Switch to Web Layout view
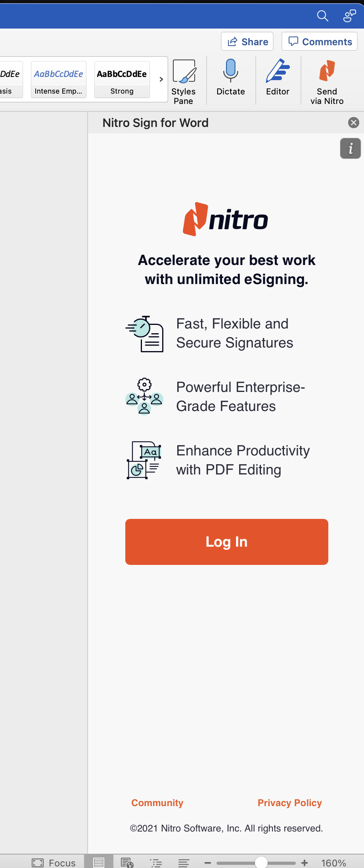 [x=127, y=862]
